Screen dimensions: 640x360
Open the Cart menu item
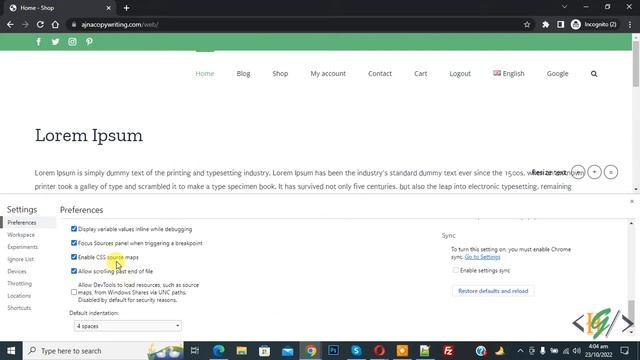420,73
